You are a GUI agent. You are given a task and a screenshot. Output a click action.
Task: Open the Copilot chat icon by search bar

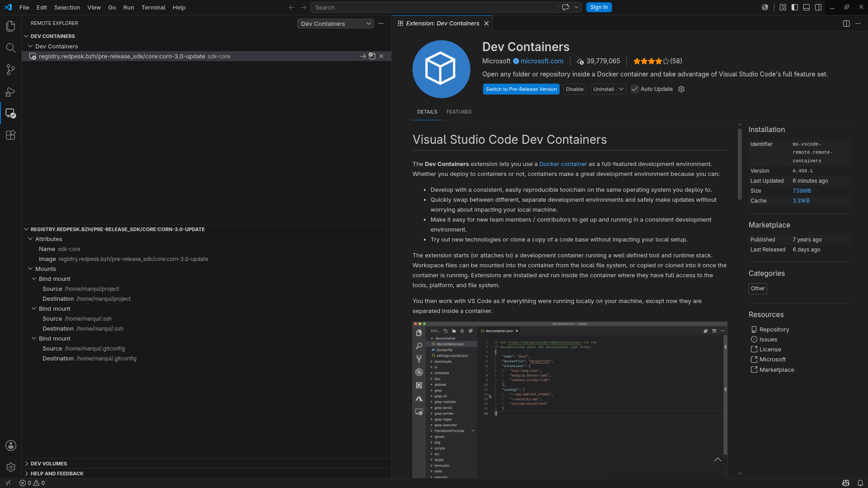pyautogui.click(x=565, y=7)
